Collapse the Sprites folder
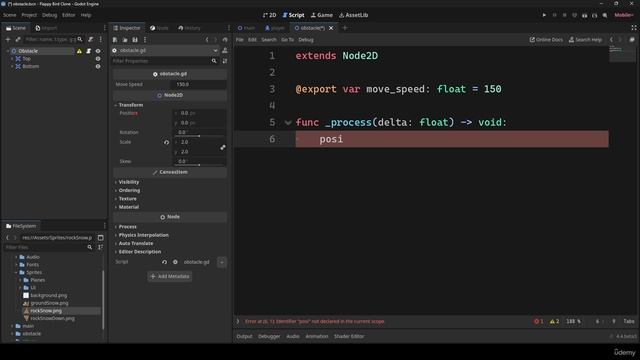The image size is (640, 360). [x=16, y=272]
